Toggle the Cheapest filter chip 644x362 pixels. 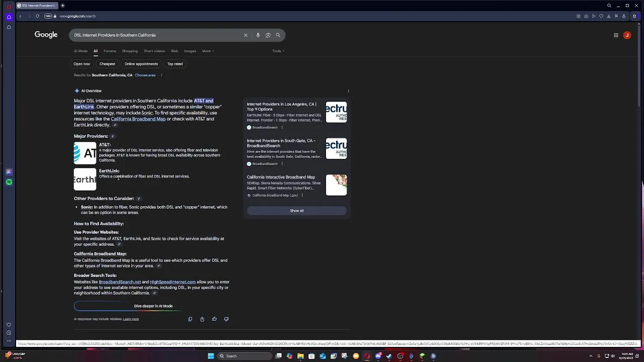tap(107, 64)
